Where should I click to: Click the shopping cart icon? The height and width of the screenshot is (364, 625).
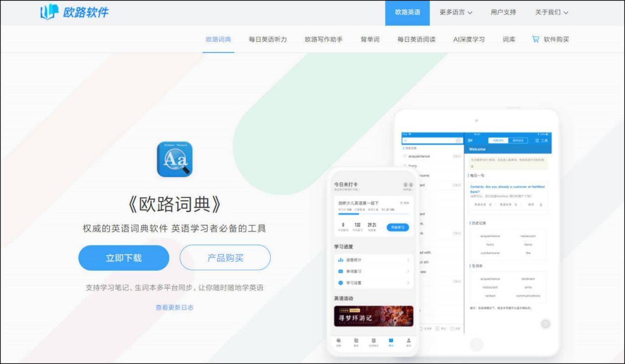point(536,39)
